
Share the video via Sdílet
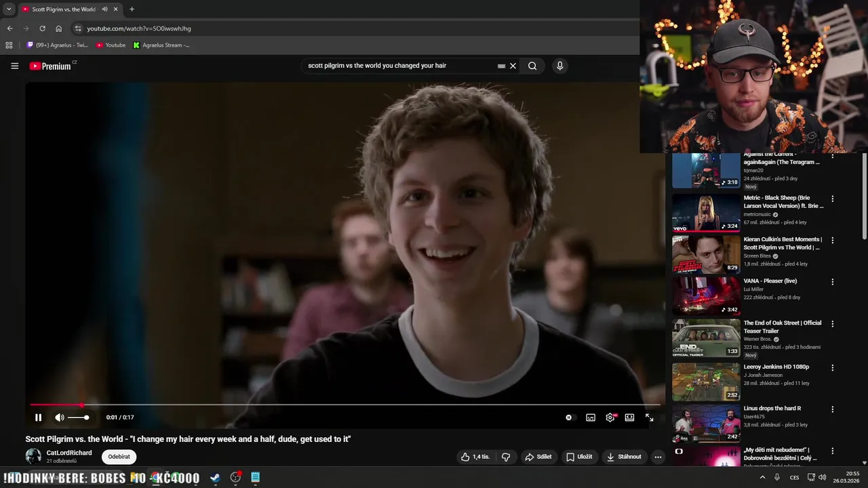click(x=538, y=457)
